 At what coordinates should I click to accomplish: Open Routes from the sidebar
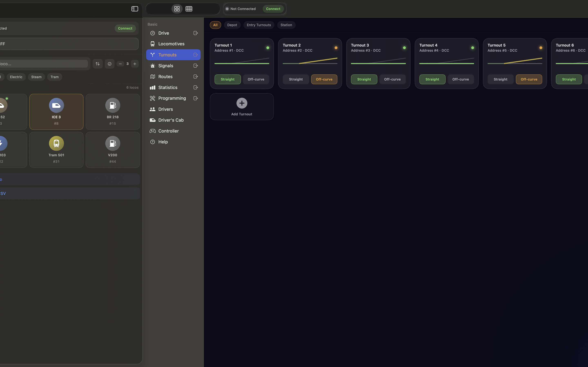pos(165,76)
